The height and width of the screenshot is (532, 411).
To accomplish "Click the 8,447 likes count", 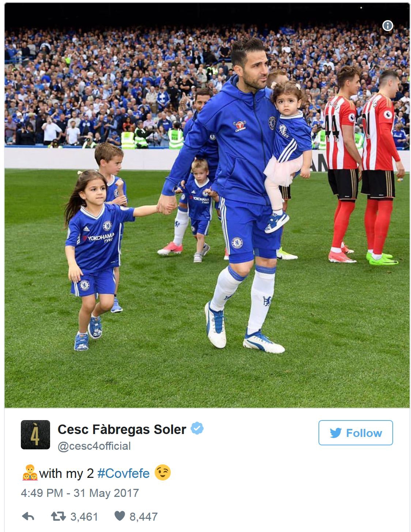I will point(143,517).
